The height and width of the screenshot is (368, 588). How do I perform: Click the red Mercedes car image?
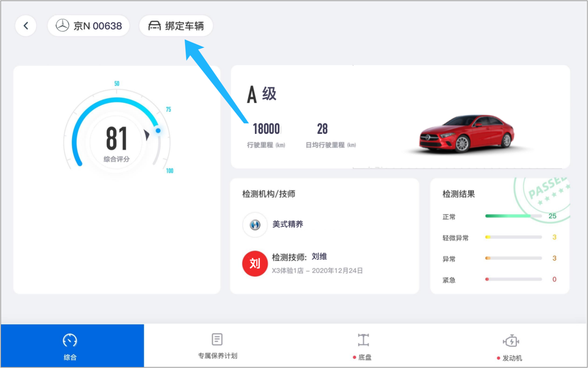coord(467,134)
